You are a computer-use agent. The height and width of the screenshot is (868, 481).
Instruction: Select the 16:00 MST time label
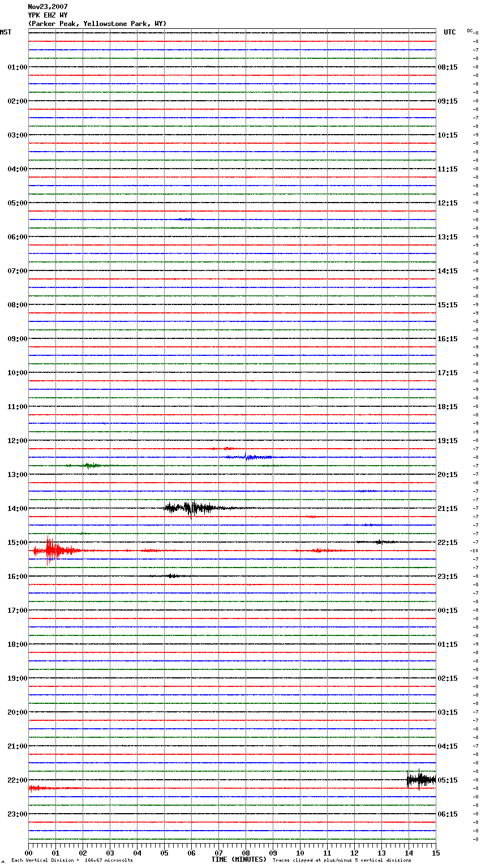tap(18, 577)
